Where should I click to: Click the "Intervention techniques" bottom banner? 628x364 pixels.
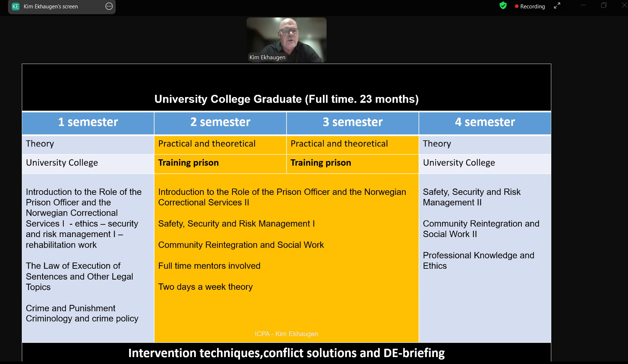pos(287,353)
